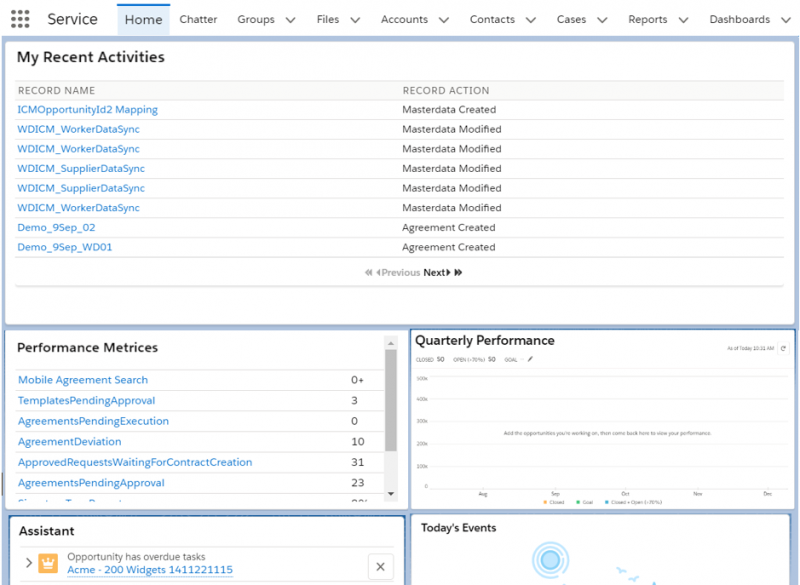Jump to last page of recent activities
The width and height of the screenshot is (800, 585).
coord(457,271)
